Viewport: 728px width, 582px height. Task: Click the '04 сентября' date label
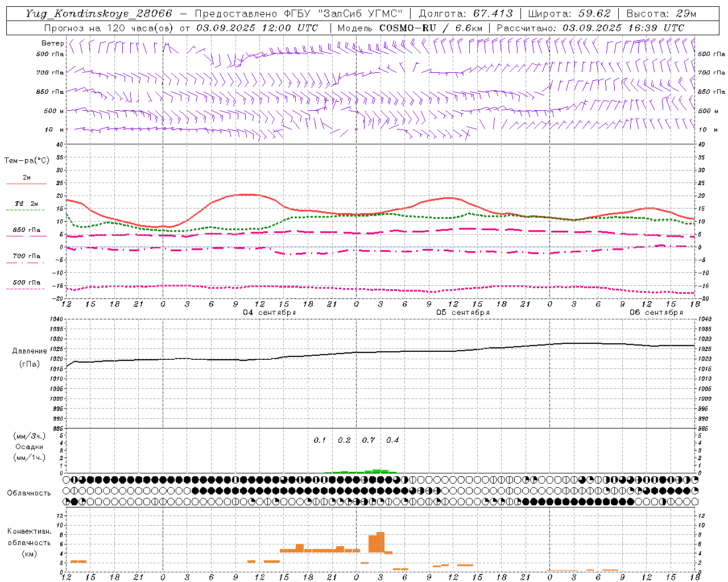(269, 313)
